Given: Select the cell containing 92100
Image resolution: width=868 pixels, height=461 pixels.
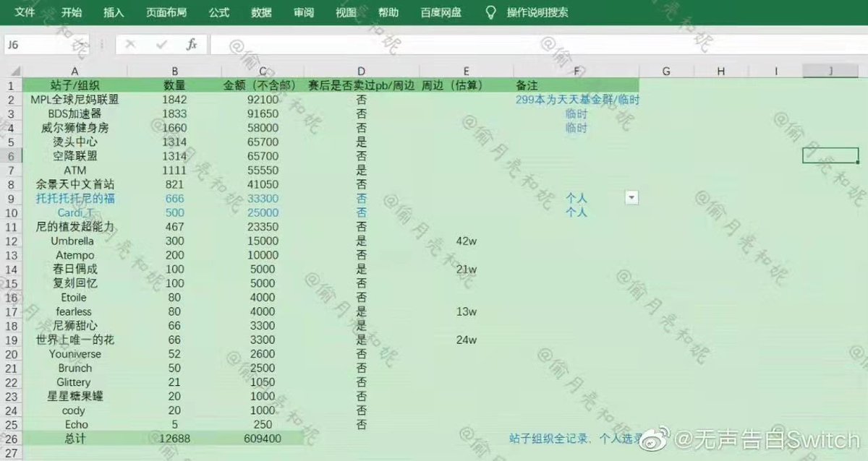Looking at the screenshot, I should 262,99.
